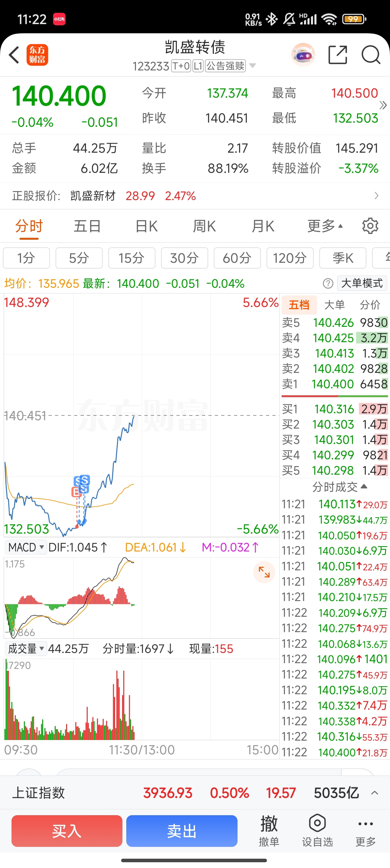Select the 五档 order book tab
The image size is (390, 868).
pyautogui.click(x=299, y=305)
